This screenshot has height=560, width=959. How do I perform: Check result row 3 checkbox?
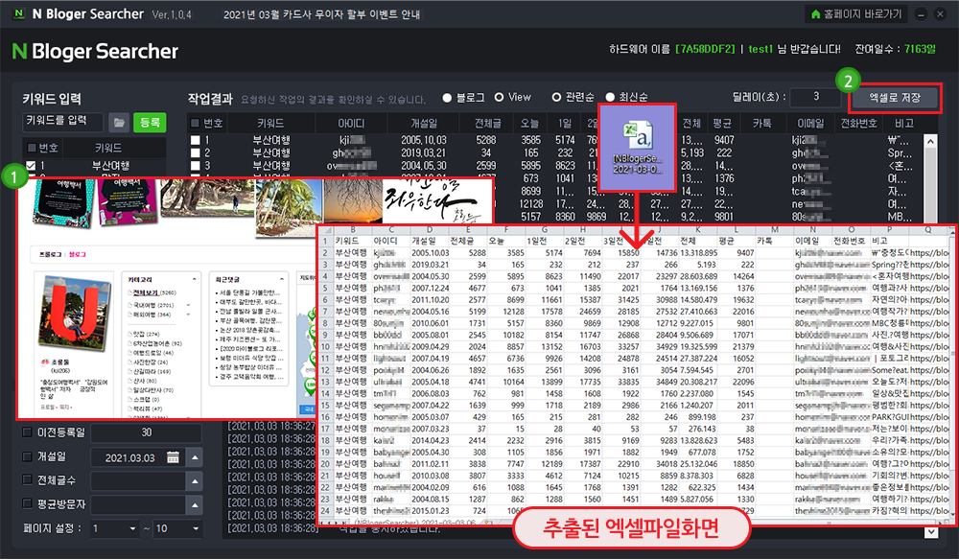point(195,165)
